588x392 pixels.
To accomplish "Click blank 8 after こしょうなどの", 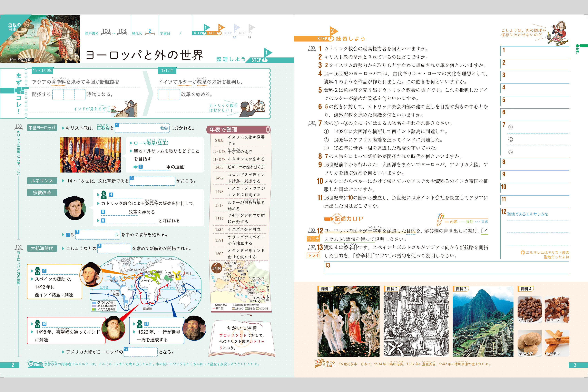I will point(114,249).
